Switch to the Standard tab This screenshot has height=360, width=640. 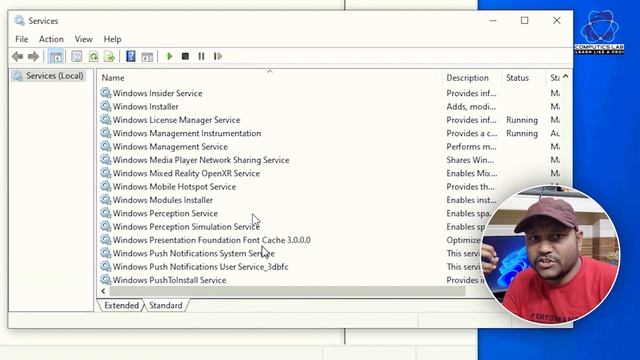pos(166,305)
